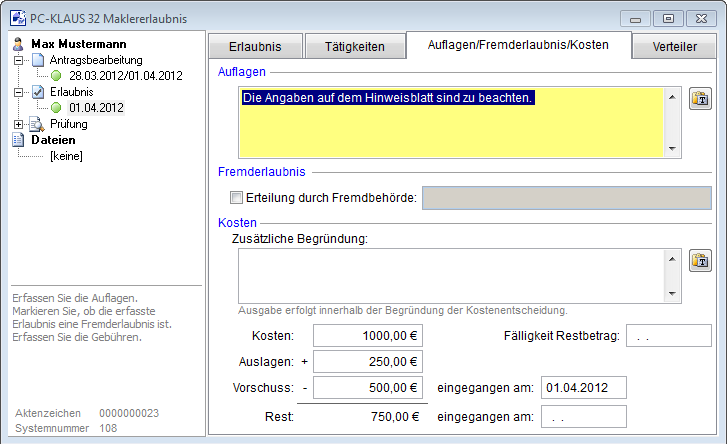Click the Dateien files icon
The width and height of the screenshot is (727, 444).
[x=18, y=140]
